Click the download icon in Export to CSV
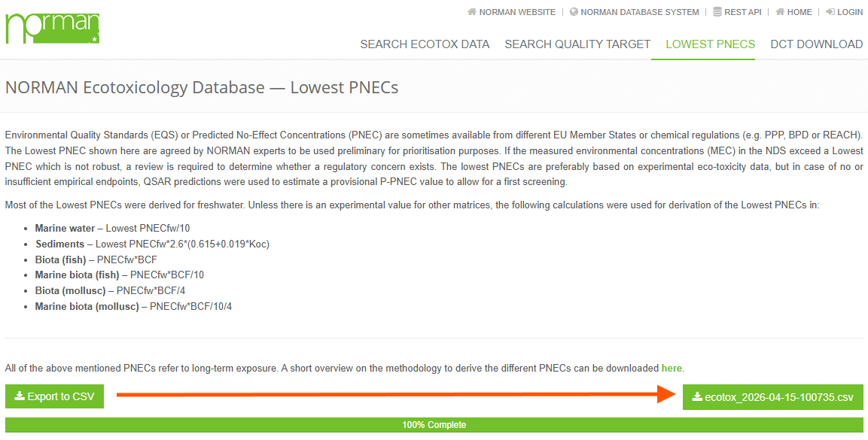The width and height of the screenshot is (868, 440). coord(20,396)
